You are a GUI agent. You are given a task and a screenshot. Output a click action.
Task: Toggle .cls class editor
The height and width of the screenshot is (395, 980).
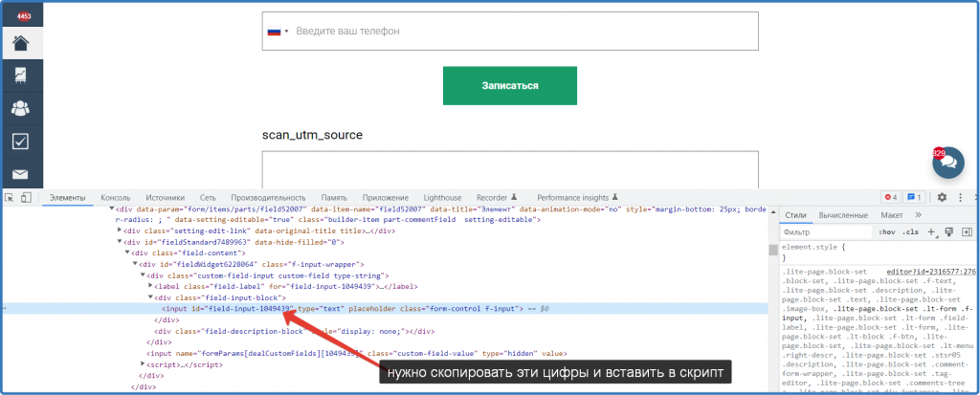click(909, 232)
